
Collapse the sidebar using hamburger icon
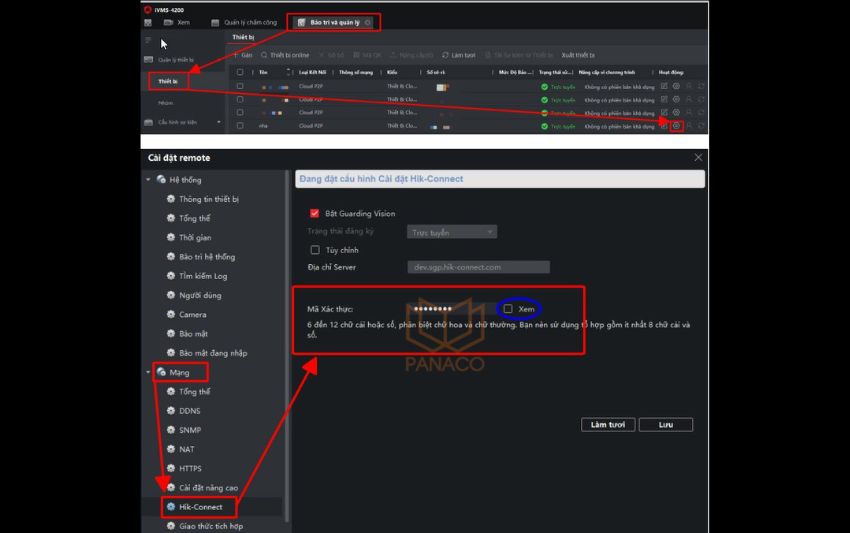147,40
